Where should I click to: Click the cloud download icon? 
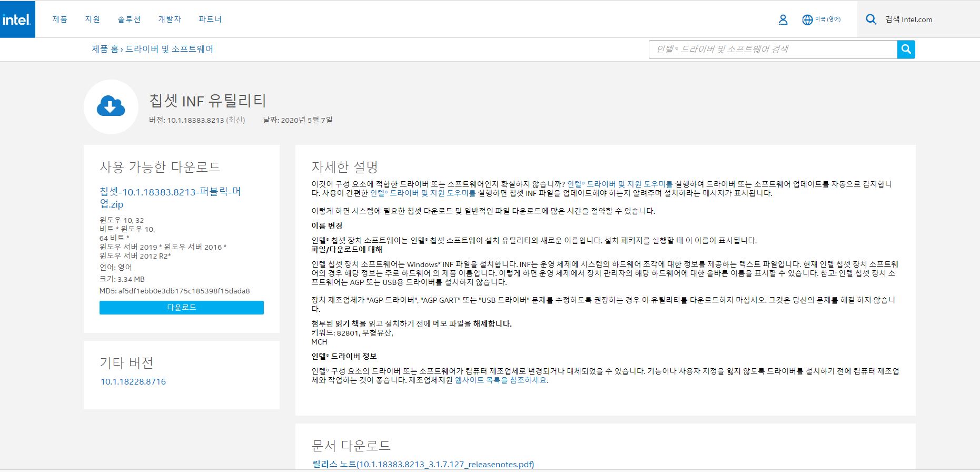coord(111,106)
